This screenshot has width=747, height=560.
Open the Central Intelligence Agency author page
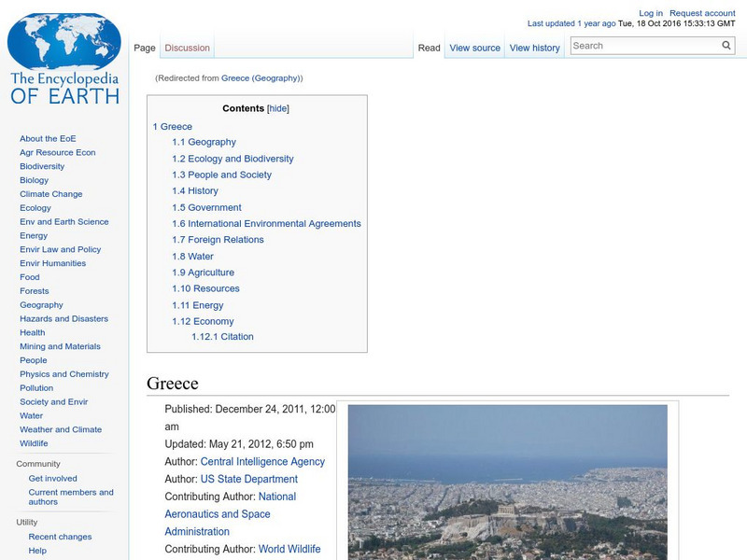coord(262,461)
